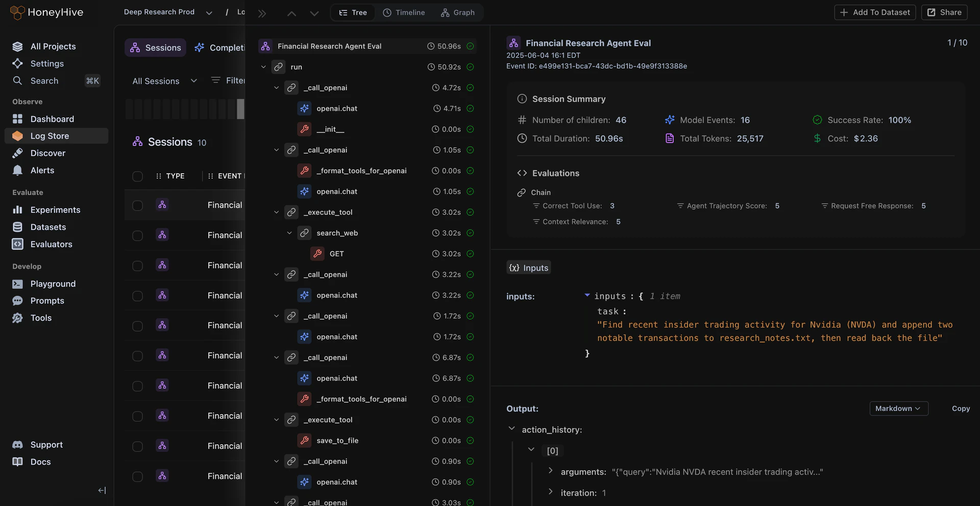The image size is (980, 506).
Task: Switch to the Graph view tab
Action: (x=457, y=12)
